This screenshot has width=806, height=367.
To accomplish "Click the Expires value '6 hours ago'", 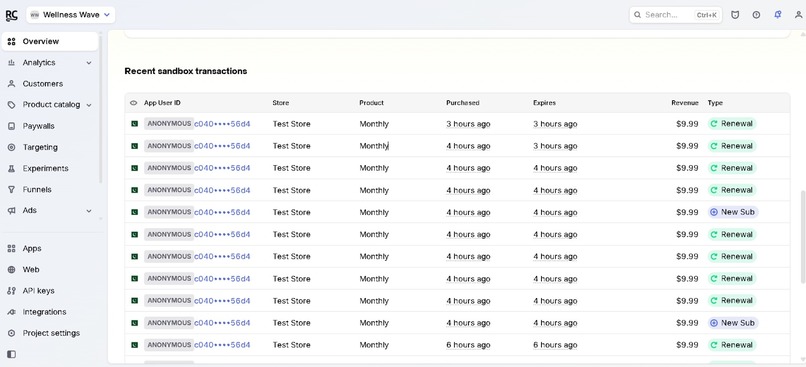I will tap(555, 345).
